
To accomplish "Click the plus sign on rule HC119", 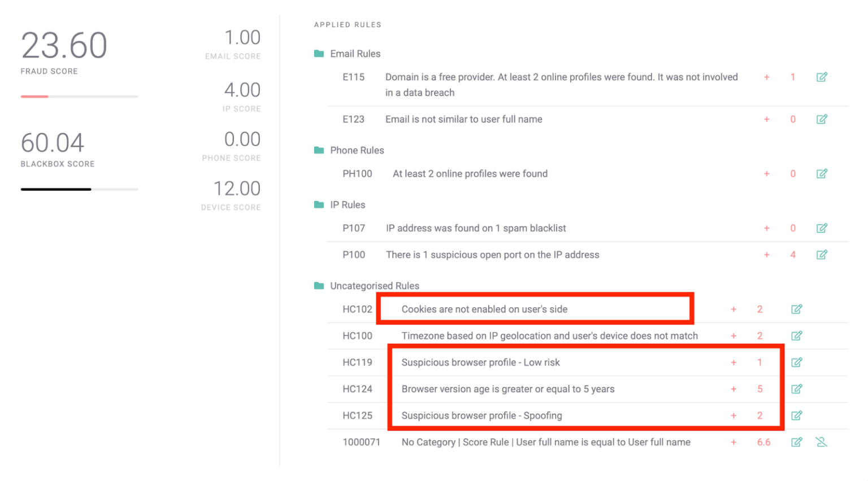I will (733, 362).
